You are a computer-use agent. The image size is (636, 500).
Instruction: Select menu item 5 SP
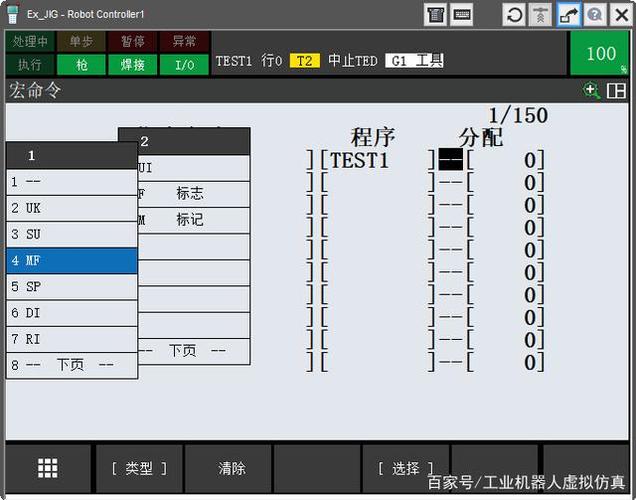tap(72, 287)
